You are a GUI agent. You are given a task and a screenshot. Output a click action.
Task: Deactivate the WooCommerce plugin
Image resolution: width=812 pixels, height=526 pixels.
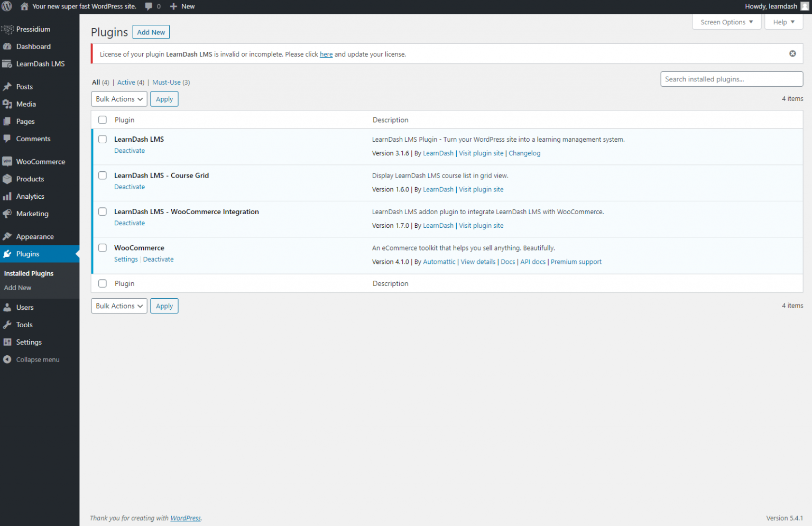(158, 259)
